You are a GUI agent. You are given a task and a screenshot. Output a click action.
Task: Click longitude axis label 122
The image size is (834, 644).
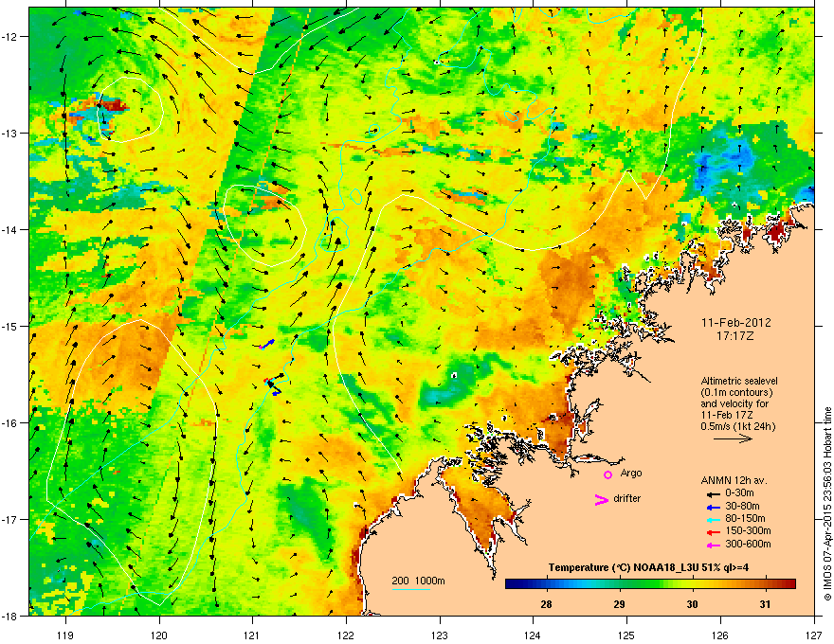point(346,635)
